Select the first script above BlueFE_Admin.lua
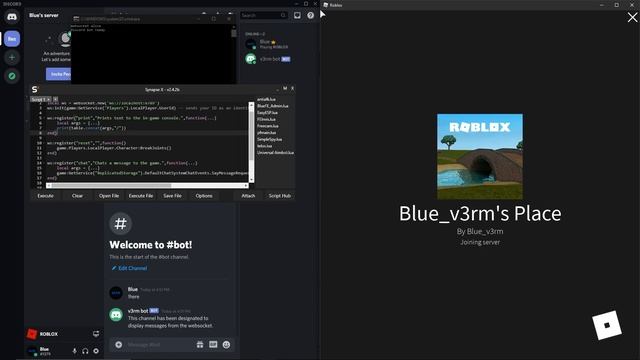 [x=266, y=99]
